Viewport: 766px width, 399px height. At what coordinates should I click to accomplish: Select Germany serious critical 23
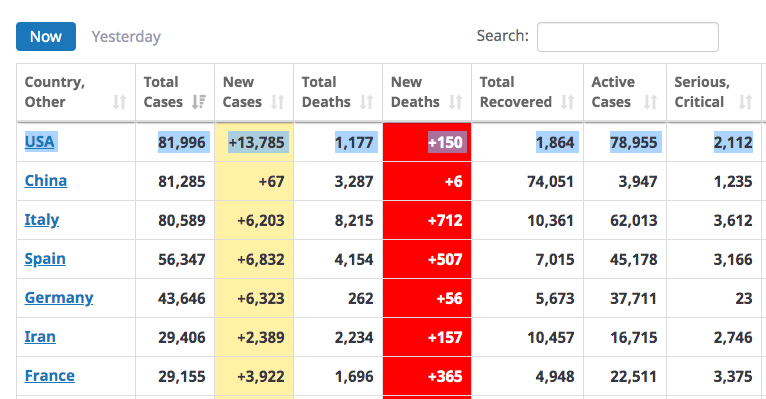pos(744,298)
